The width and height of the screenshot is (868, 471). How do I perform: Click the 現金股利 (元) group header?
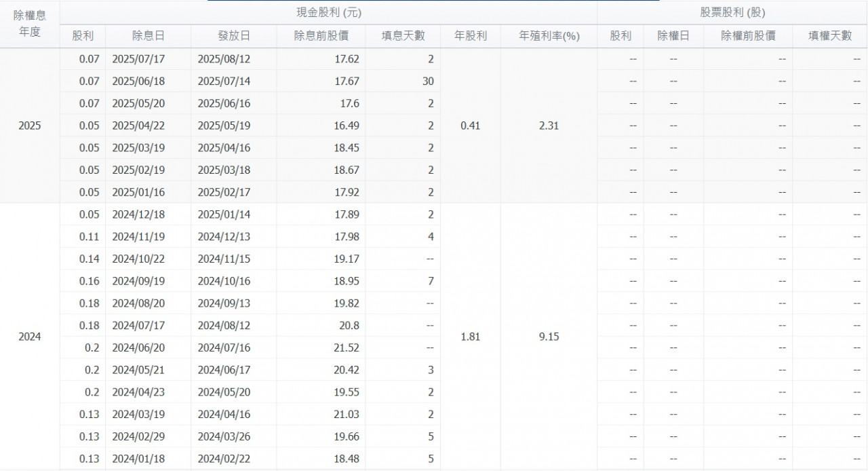coord(328,12)
